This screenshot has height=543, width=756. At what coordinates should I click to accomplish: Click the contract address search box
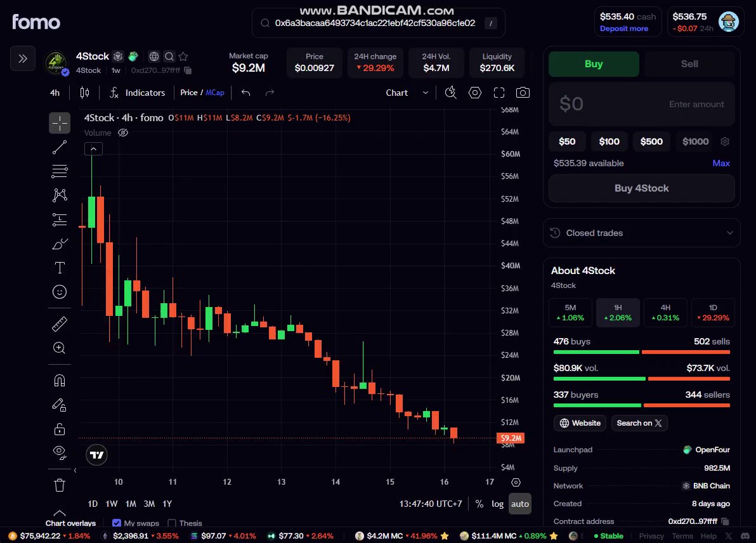(379, 23)
